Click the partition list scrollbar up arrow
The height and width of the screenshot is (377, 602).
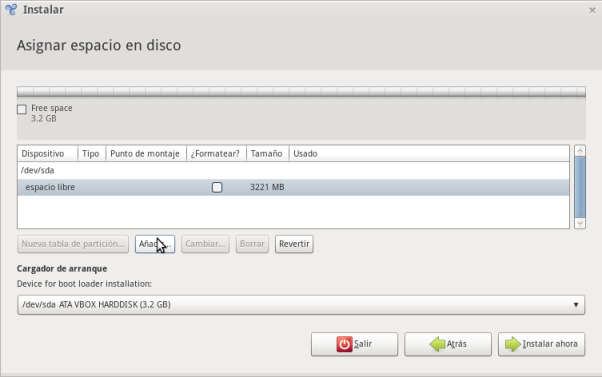[580, 150]
